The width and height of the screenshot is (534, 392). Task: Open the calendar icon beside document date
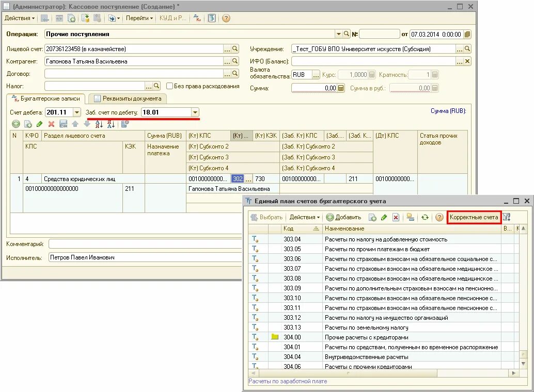pyautogui.click(x=467, y=34)
